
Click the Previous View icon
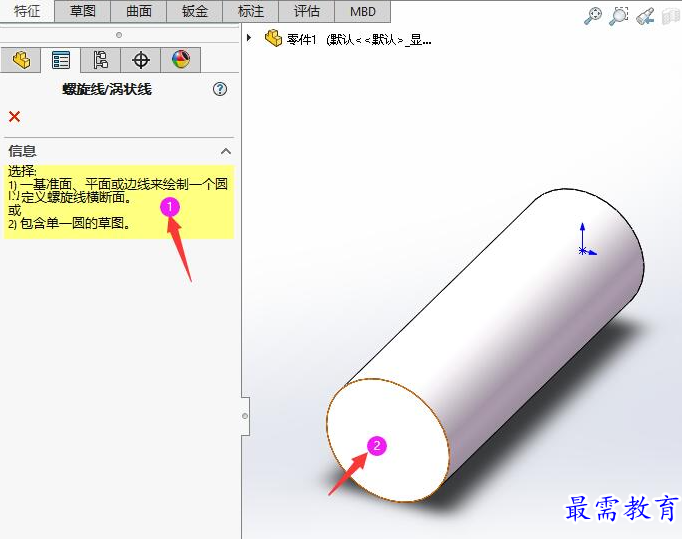645,16
